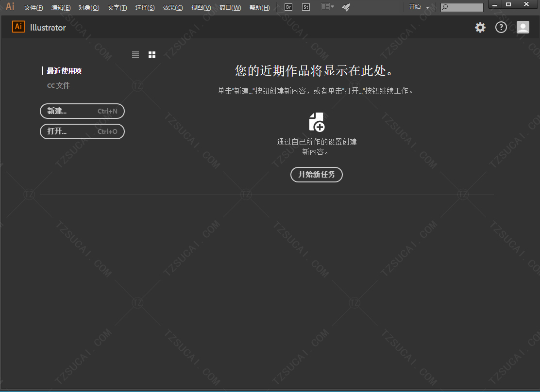Open help with the question mark icon
Image resolution: width=540 pixels, height=392 pixels.
[501, 27]
